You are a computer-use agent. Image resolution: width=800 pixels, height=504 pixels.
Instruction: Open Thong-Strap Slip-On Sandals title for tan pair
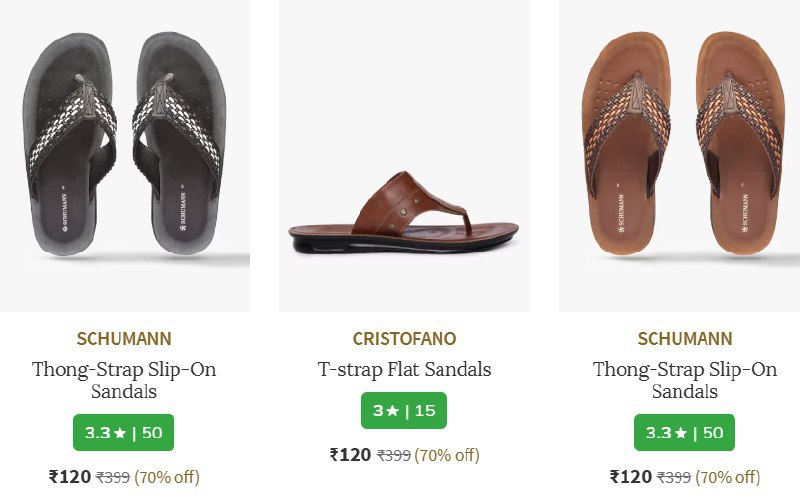point(685,380)
